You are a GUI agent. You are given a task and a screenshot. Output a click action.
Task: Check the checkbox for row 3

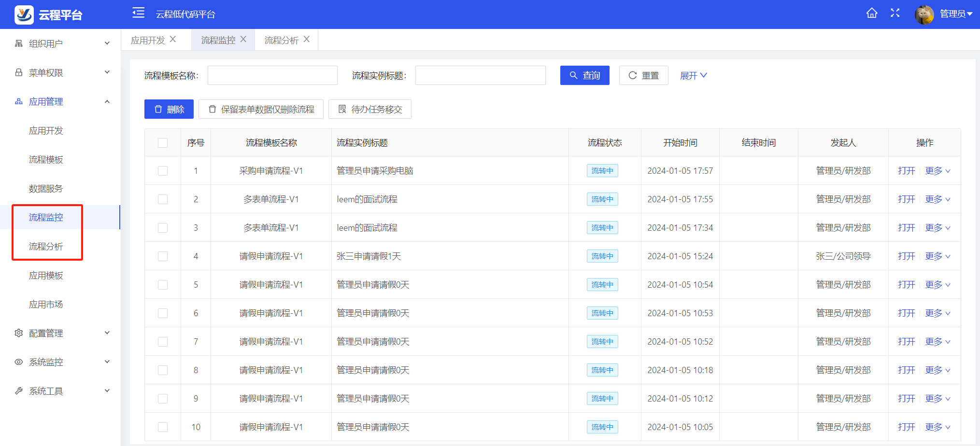(x=163, y=228)
